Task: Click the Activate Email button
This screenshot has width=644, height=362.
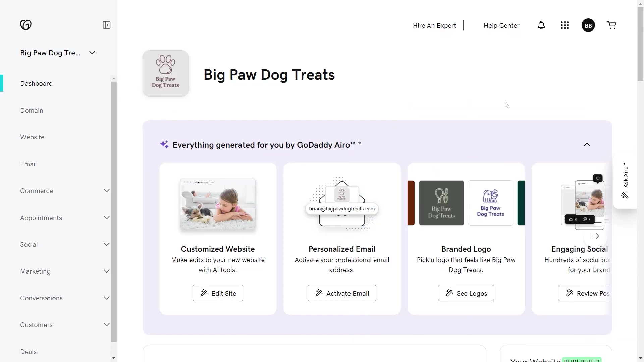Action: pos(342,293)
